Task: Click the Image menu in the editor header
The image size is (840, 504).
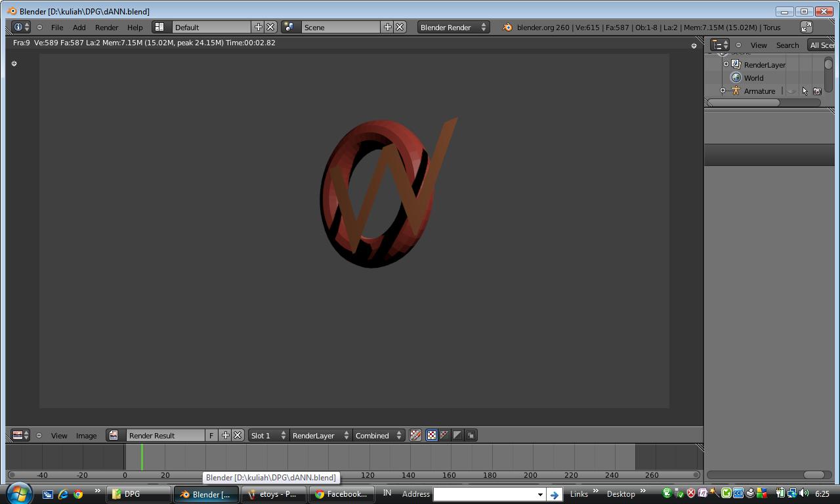Action: pos(86,435)
